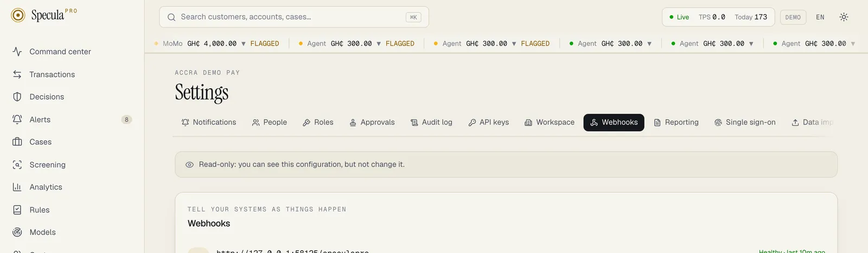Click the eye icon in read-only banner

click(x=189, y=165)
